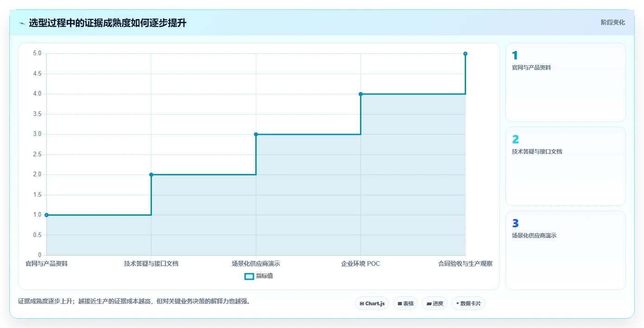Click the data point at value 2.0
The width and height of the screenshot is (644, 328).
coord(151,174)
